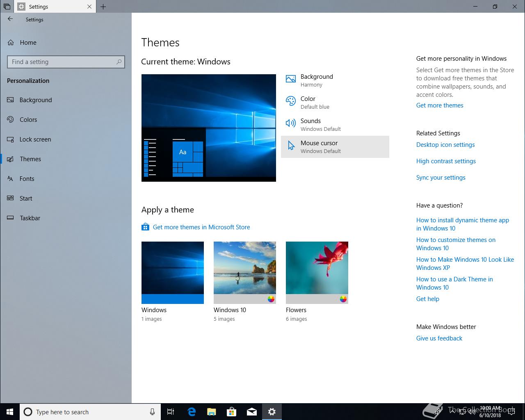Click the color wheel on Flowers theme
525x420 pixels.
pos(343,299)
